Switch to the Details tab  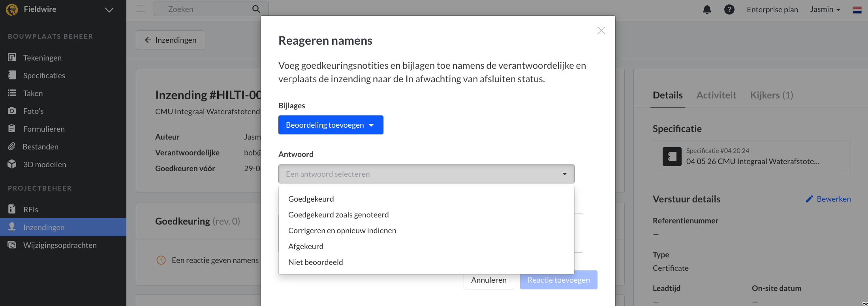click(667, 95)
